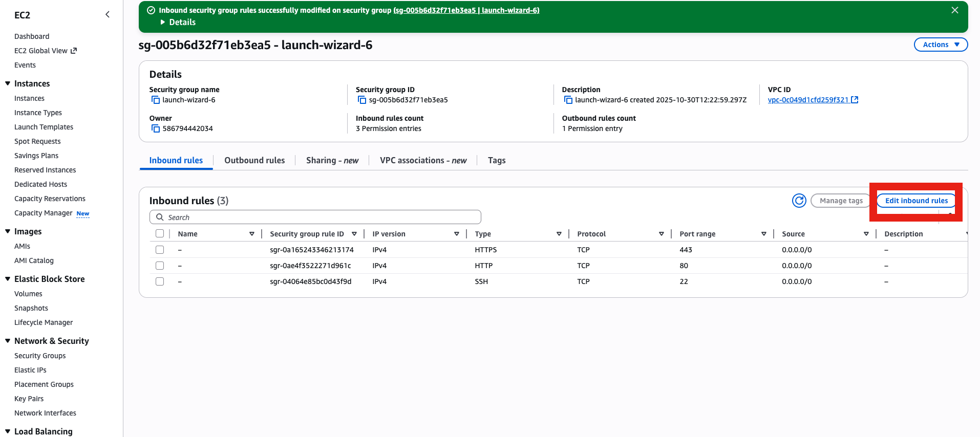Click rule ID sgr-0a165243346213174
The height and width of the screenshot is (437, 980).
coord(312,250)
